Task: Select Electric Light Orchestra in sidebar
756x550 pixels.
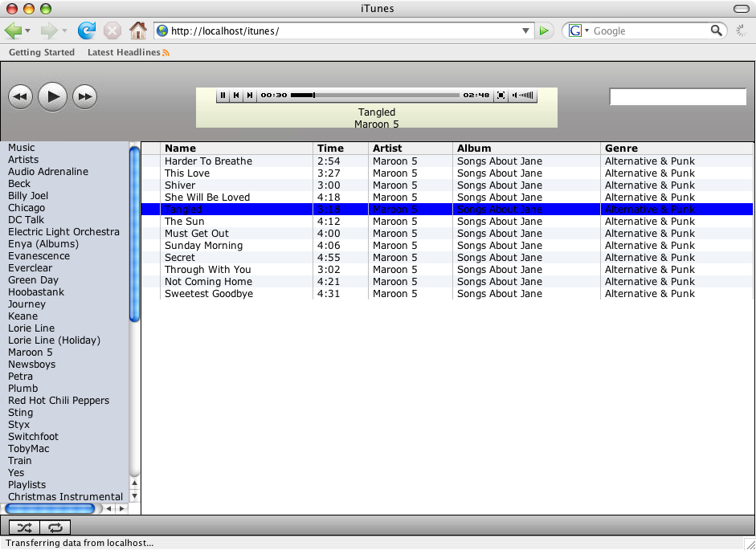Action: [x=63, y=232]
